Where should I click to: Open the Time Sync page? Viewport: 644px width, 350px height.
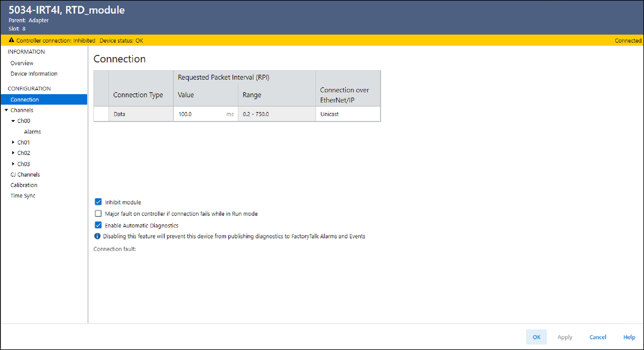23,196
